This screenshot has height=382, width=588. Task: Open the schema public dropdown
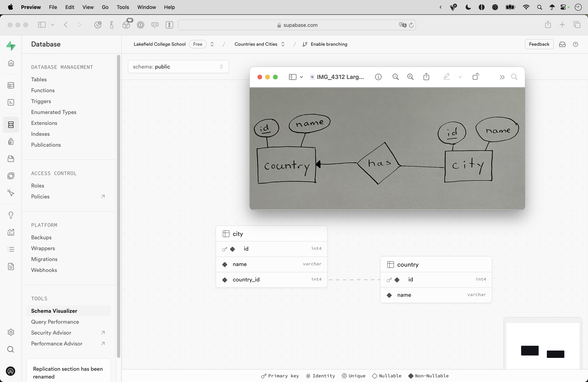point(178,67)
